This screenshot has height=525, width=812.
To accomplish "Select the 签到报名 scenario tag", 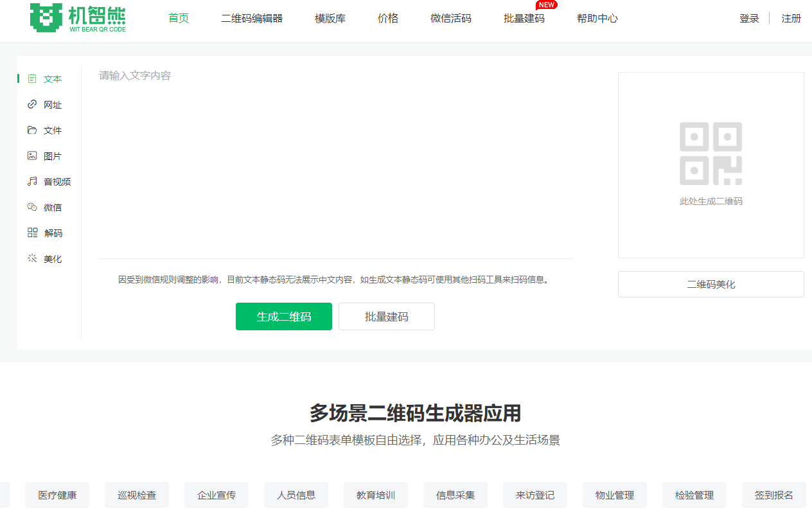I will (774, 495).
